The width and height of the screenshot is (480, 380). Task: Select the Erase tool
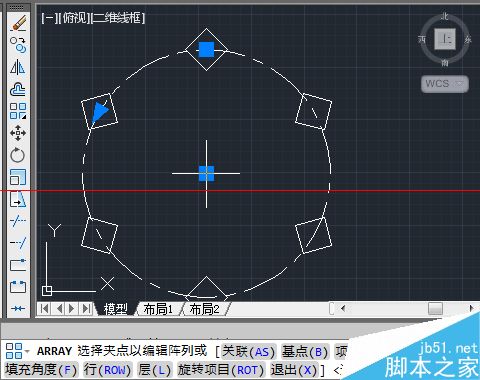18,23
